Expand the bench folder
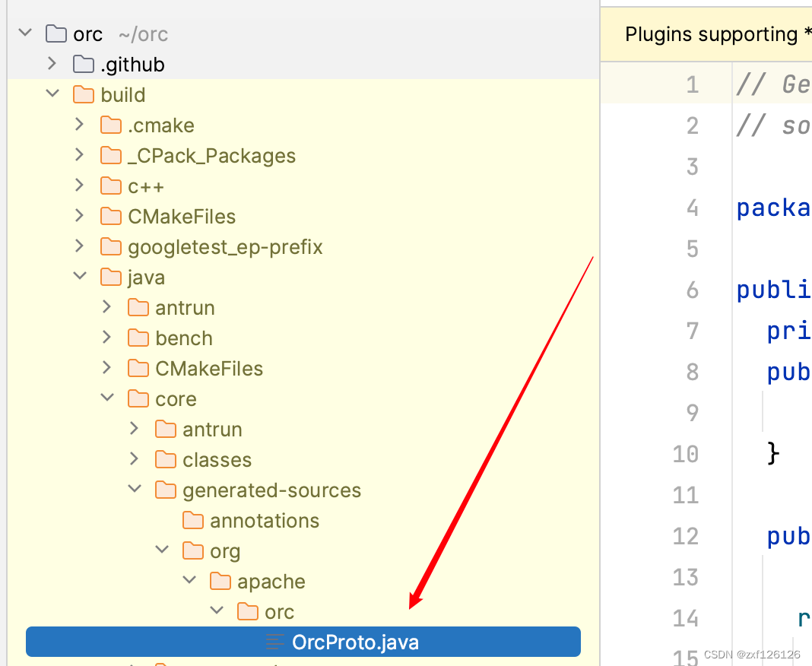The height and width of the screenshot is (666, 812). coord(107,338)
